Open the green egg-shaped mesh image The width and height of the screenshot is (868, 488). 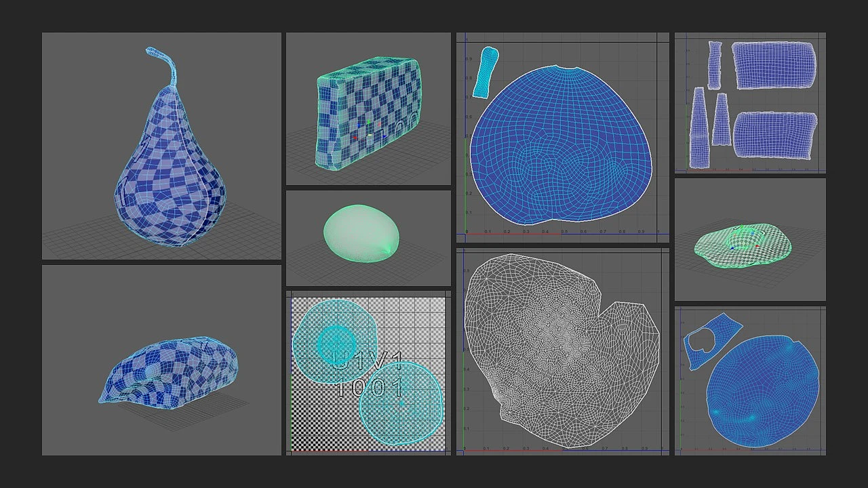pos(368,238)
